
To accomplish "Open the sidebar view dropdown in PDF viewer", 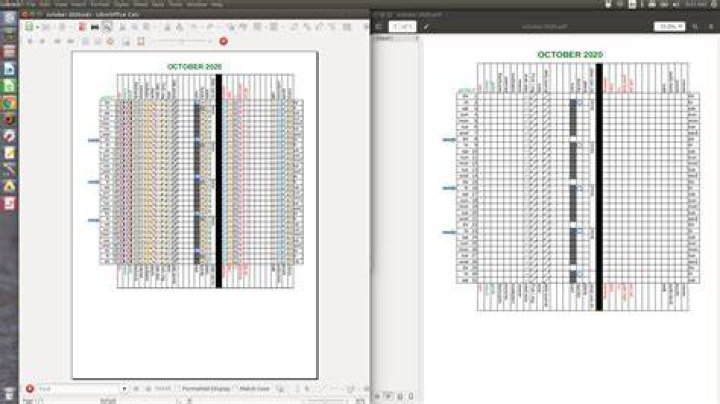I will coord(396,38).
